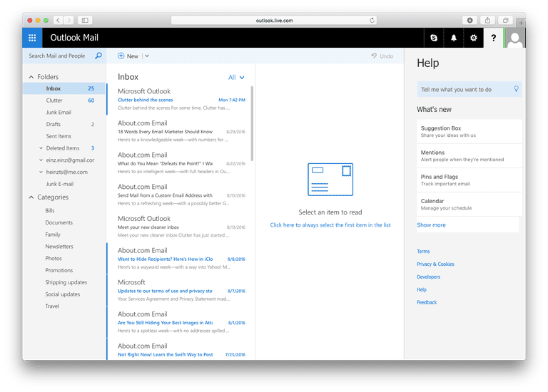Click Show more in What's new
The height and width of the screenshot is (392, 548).
click(x=431, y=225)
